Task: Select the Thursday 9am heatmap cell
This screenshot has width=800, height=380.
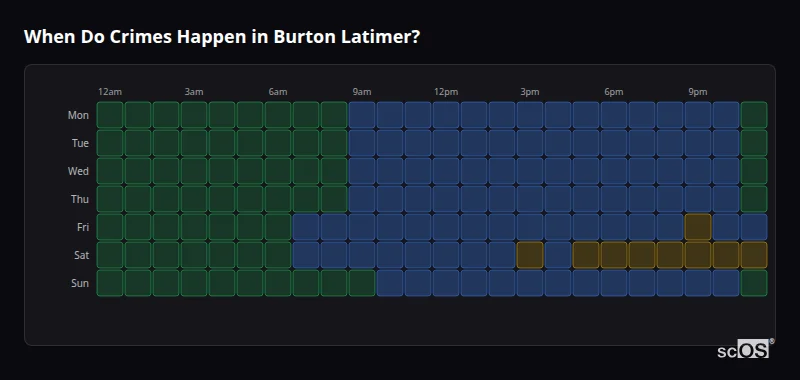Action: [x=362, y=199]
